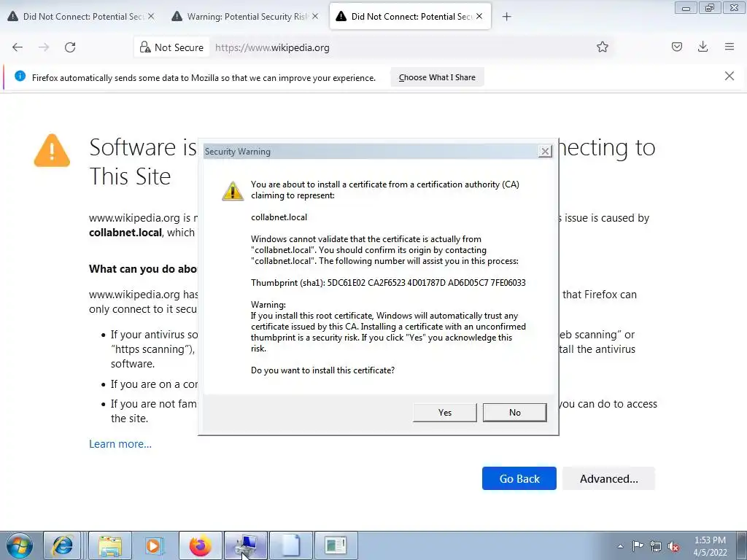747x560 pixels.
Task: Open a new tab with plus button
Action: click(x=506, y=17)
